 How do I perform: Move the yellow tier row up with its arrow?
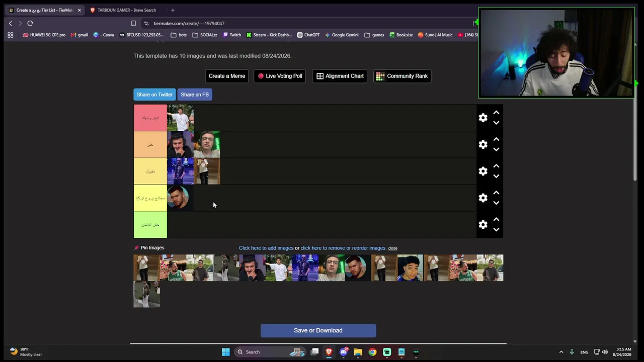click(496, 165)
